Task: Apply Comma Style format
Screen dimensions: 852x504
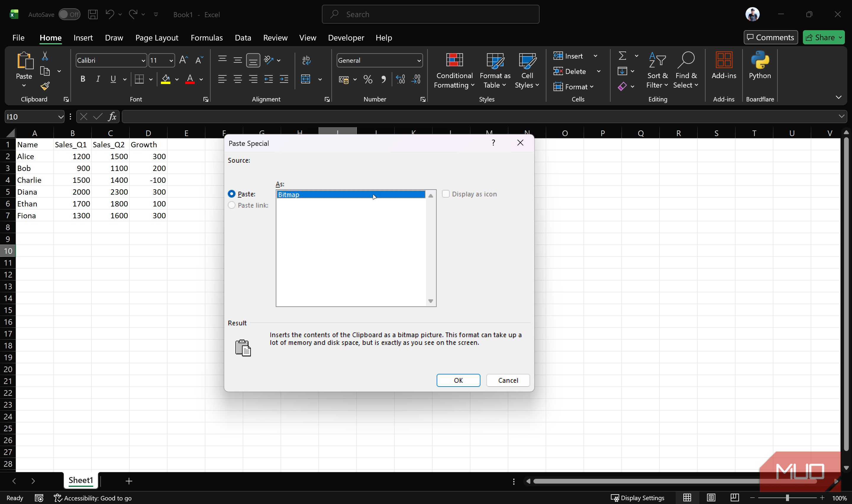Action: pos(383,79)
